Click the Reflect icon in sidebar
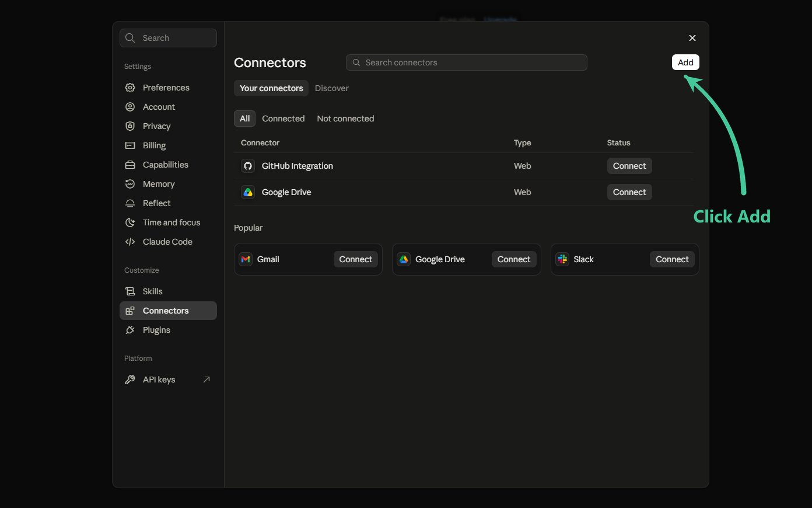The image size is (812, 508). 130,203
